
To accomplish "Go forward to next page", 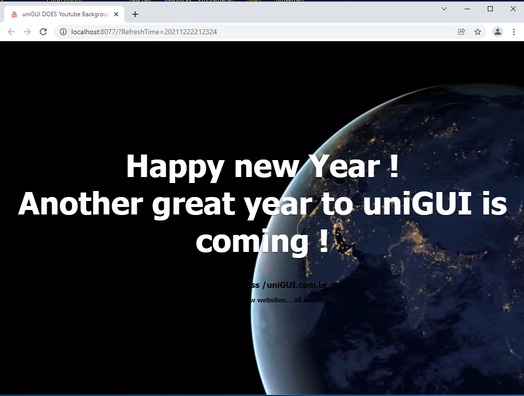I will [27, 32].
